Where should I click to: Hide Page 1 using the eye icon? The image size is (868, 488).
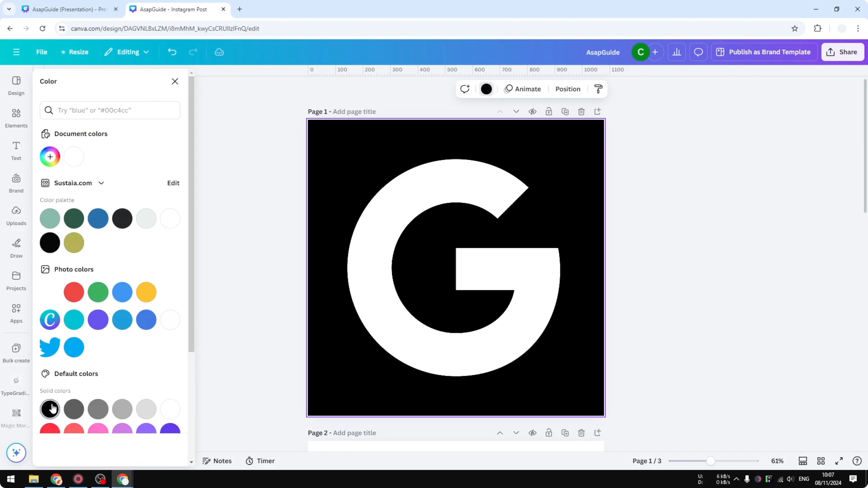(533, 111)
